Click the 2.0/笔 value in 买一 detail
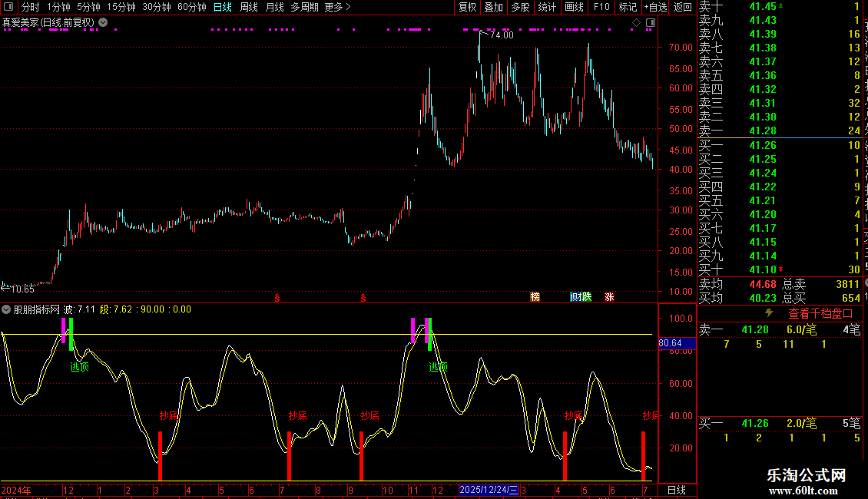The image size is (868, 499). [x=802, y=423]
